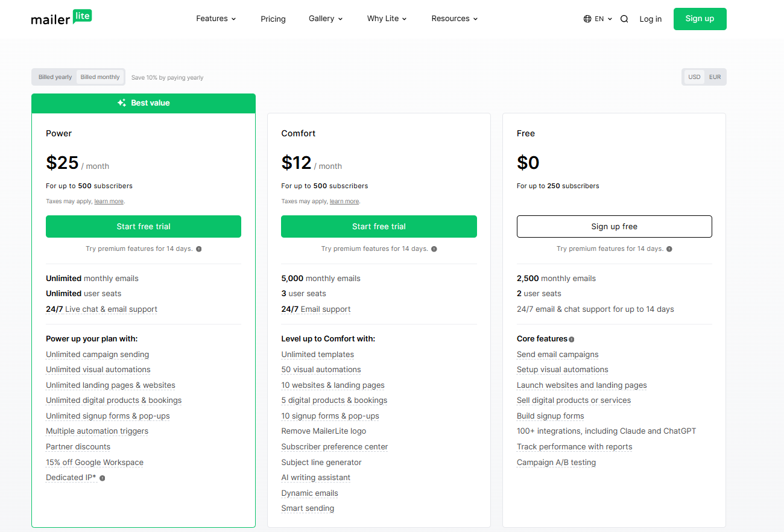
Task: Expand the Resources menu
Action: pos(455,19)
